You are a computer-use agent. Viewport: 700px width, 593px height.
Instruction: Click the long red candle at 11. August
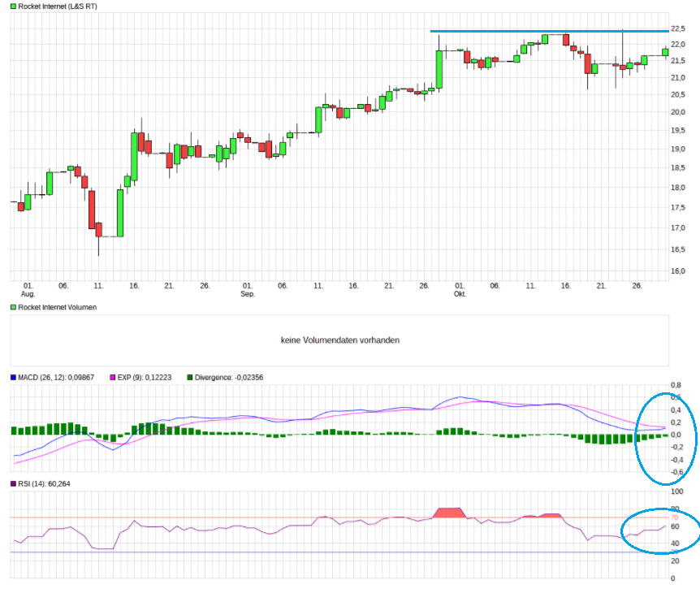(x=92, y=210)
